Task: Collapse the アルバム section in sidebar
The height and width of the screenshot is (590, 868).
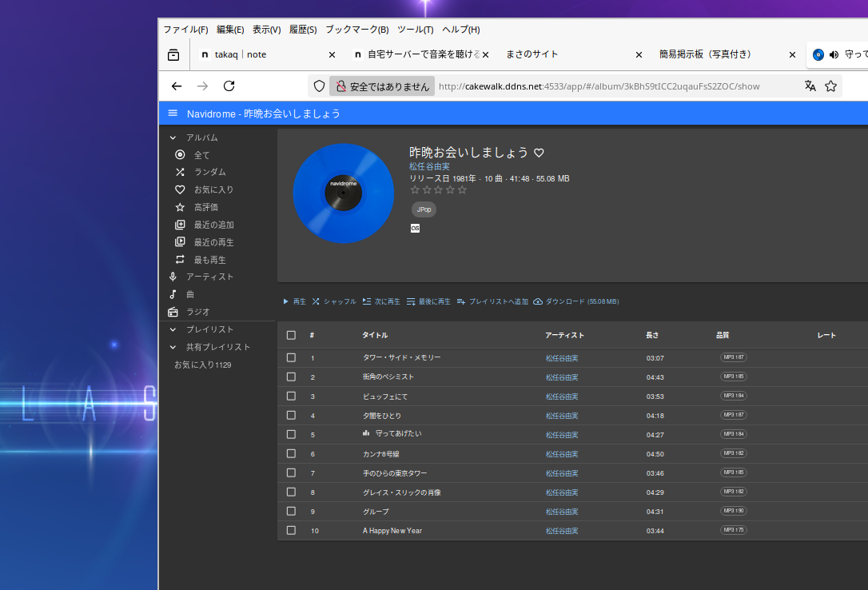Action: 173,138
